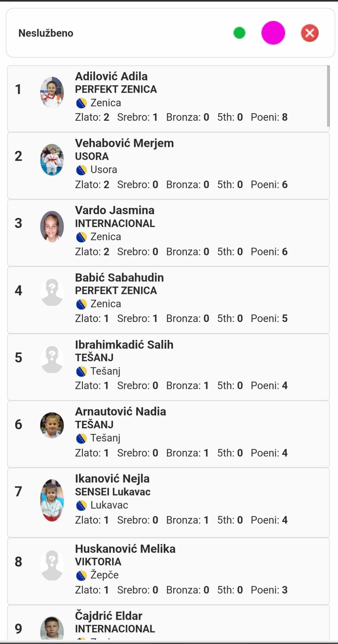The image size is (338, 644).
Task: Open Adilović Adila's profile photo
Action: pyautogui.click(x=52, y=92)
